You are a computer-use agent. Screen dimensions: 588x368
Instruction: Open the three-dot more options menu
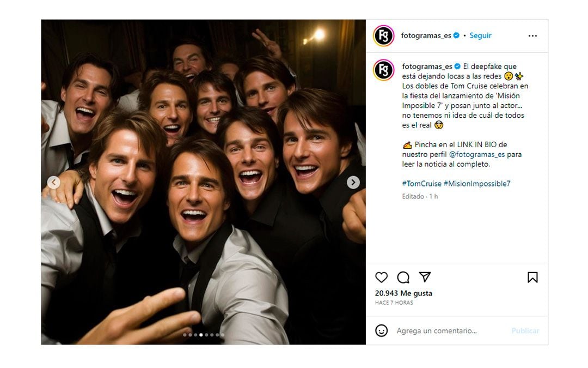tap(532, 36)
